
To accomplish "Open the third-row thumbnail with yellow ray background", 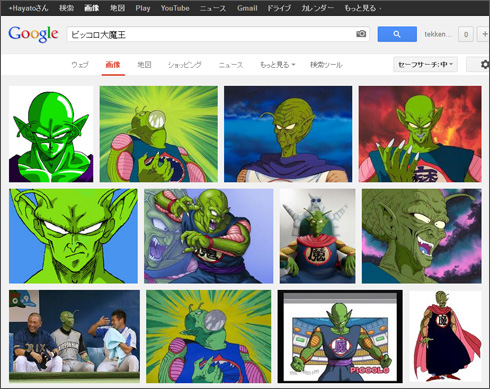I will [x=209, y=336].
